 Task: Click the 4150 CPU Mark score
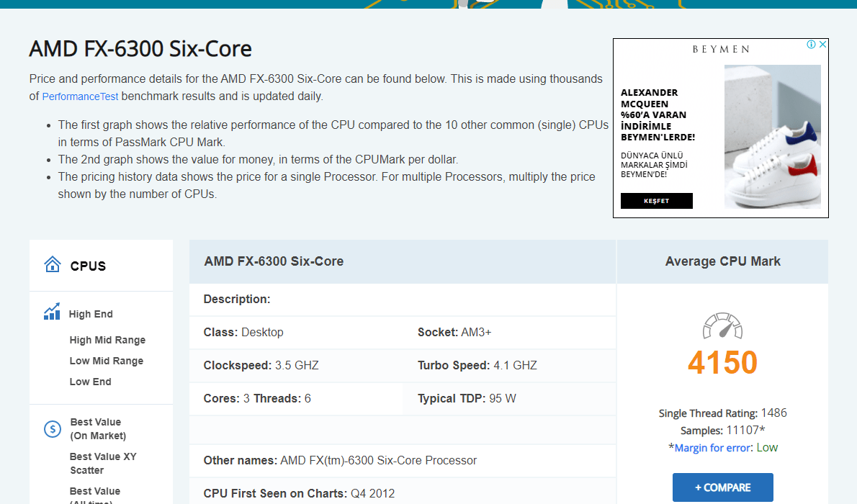(722, 362)
